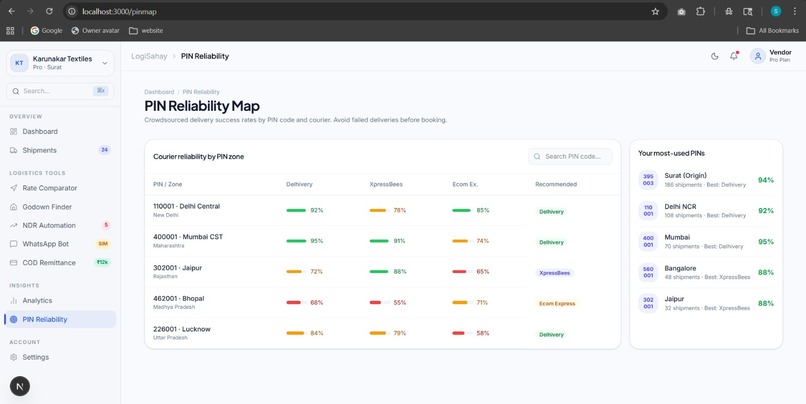The height and width of the screenshot is (404, 806).
Task: Select PIN Reliability in the sidebar
Action: [x=60, y=319]
